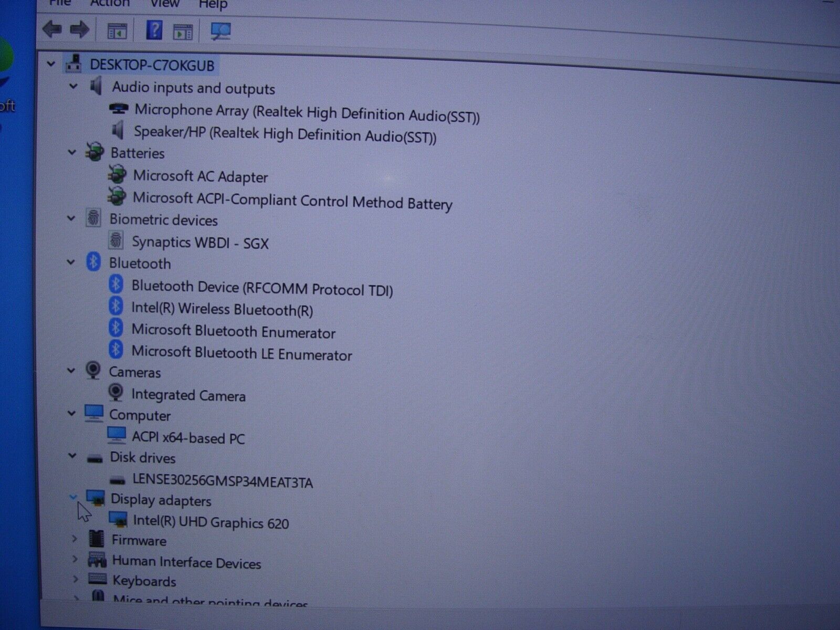Open the Help question-mark toolbar icon

pyautogui.click(x=154, y=30)
